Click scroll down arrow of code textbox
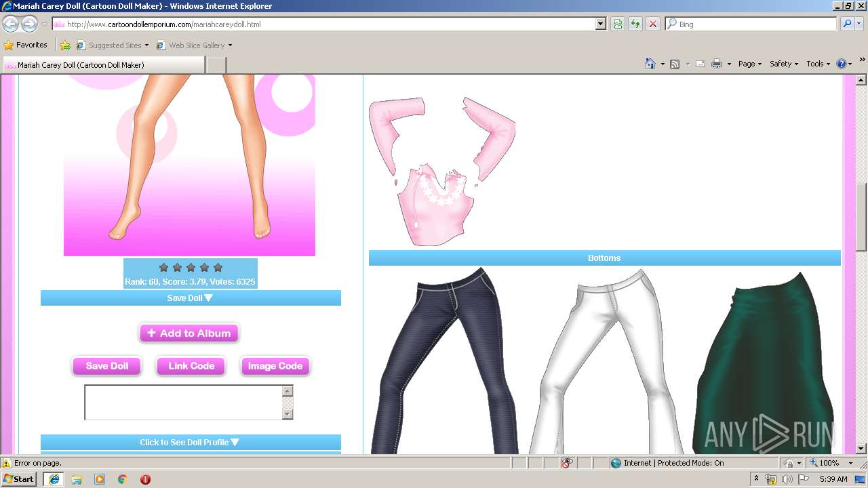 pos(288,414)
